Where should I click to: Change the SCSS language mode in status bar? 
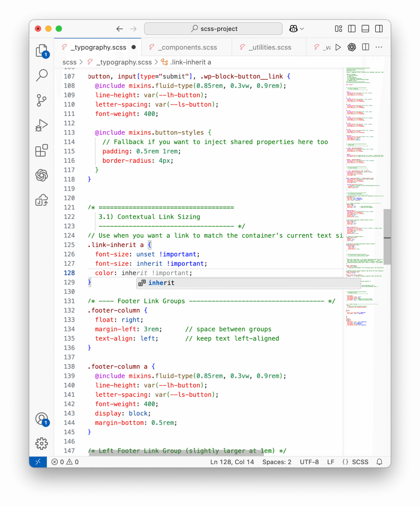click(360, 462)
